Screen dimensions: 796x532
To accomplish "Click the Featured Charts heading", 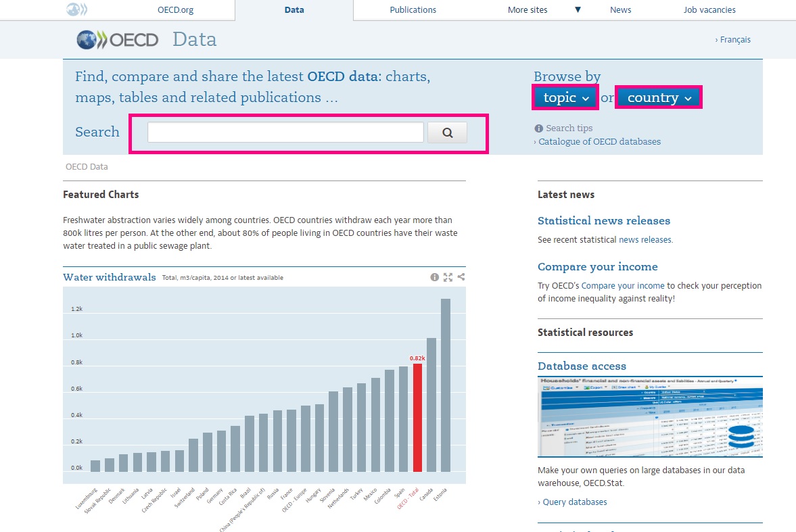I will (x=101, y=195).
